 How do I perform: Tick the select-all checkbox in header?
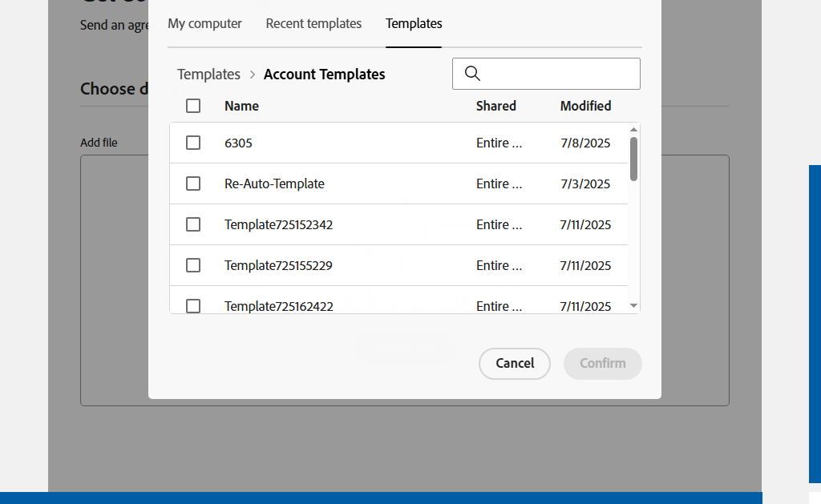(x=193, y=106)
